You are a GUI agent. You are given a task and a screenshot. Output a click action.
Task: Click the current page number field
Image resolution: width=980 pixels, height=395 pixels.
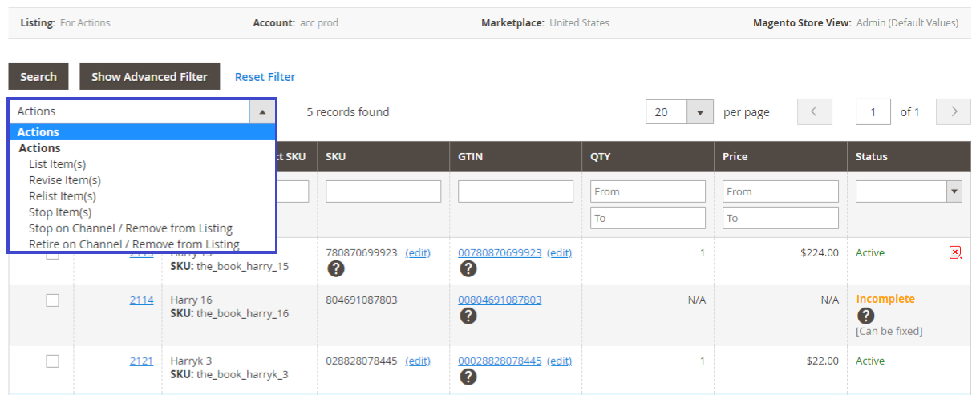point(873,112)
